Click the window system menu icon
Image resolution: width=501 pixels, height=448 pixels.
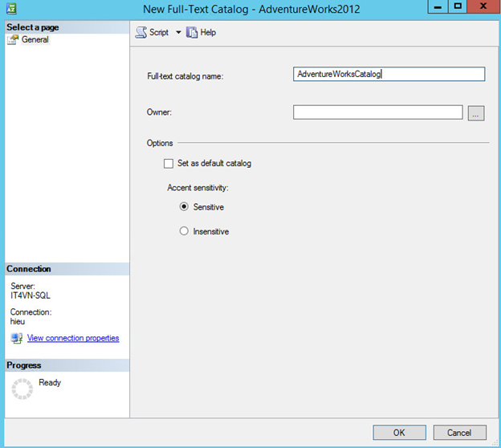click(10, 7)
